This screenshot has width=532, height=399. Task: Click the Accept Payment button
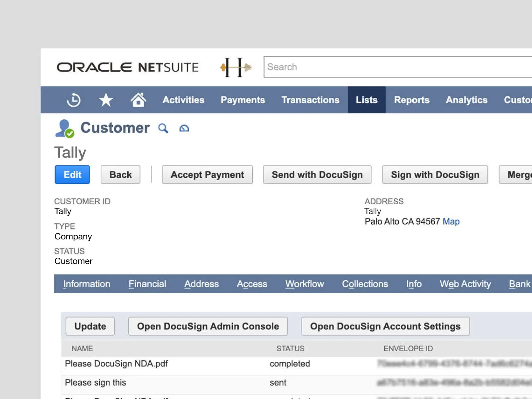pos(207,175)
